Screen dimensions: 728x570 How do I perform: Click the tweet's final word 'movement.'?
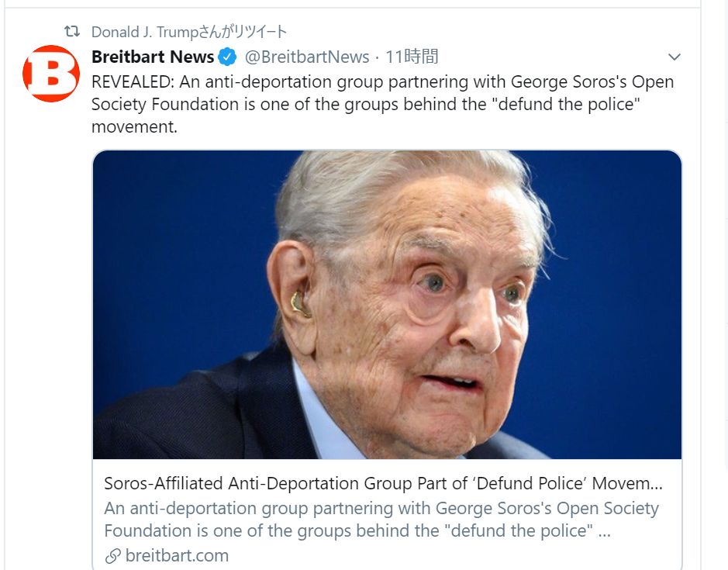(x=134, y=126)
